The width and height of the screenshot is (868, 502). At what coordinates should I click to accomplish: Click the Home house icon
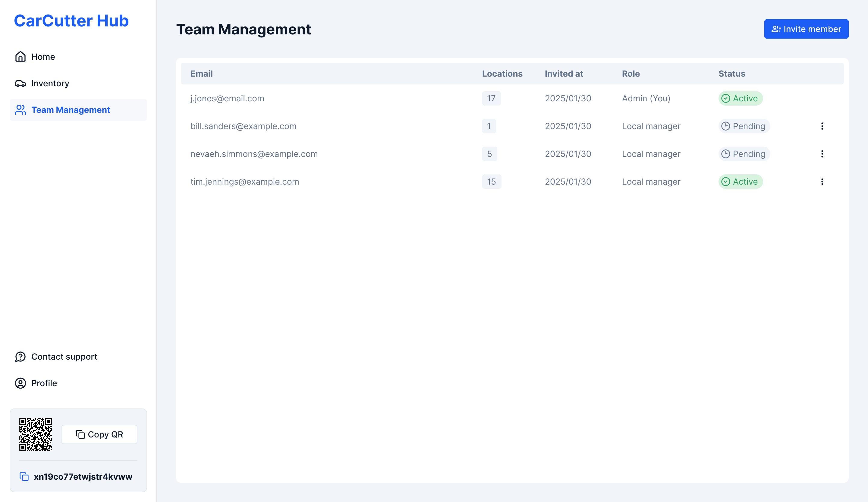pos(20,56)
